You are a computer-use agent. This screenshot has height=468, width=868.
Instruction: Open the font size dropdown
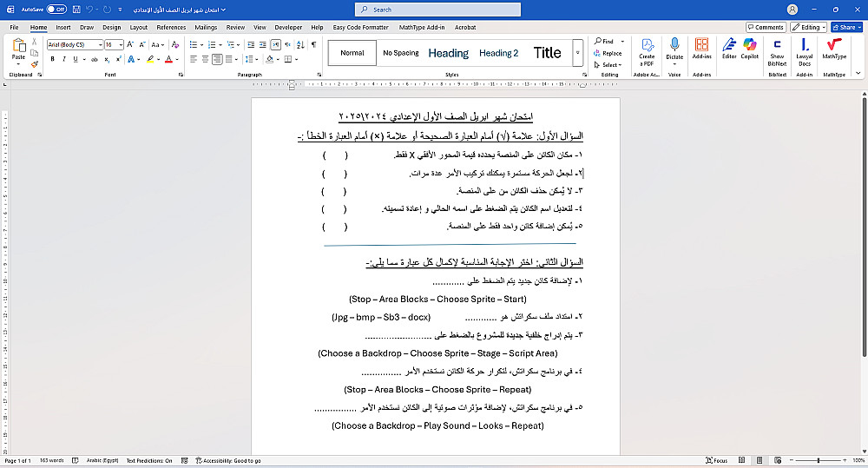(120, 44)
